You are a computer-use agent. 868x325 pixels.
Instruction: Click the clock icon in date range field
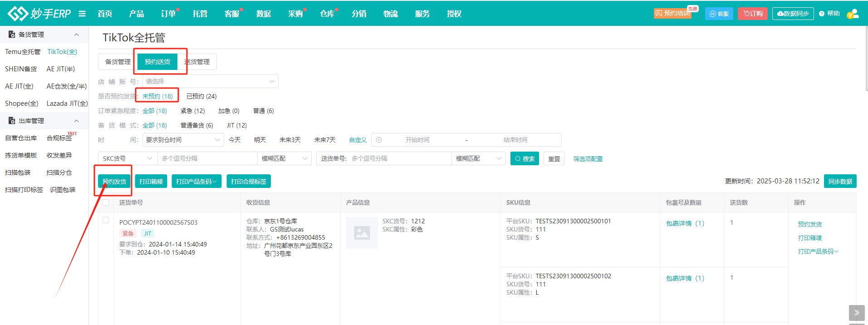tap(379, 140)
